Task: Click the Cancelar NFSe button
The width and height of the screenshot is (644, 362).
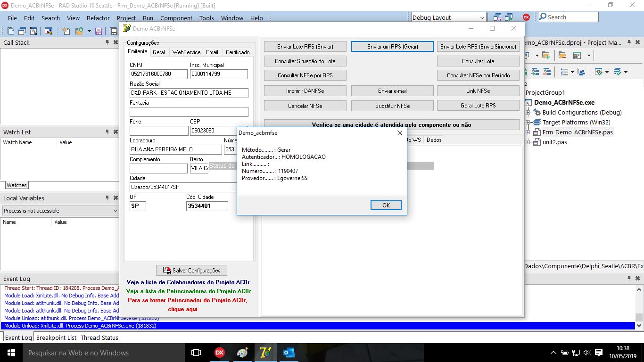Action: tap(305, 106)
